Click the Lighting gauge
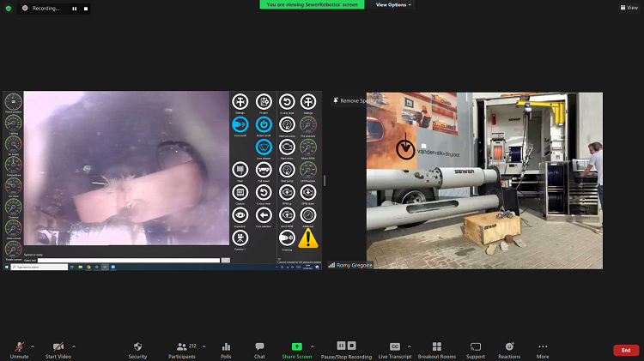The width and height of the screenshot is (644, 361). tap(13, 123)
